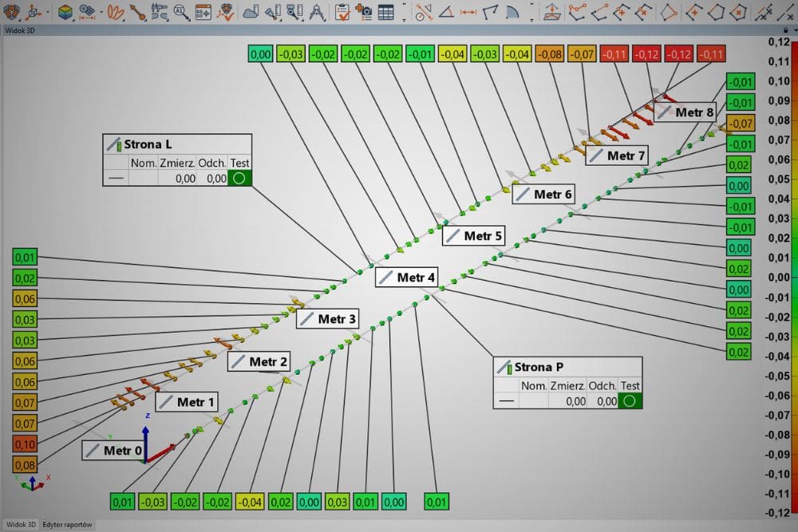The height and width of the screenshot is (532, 798).
Task: Click the camera snapshot icon
Action: click(x=365, y=12)
